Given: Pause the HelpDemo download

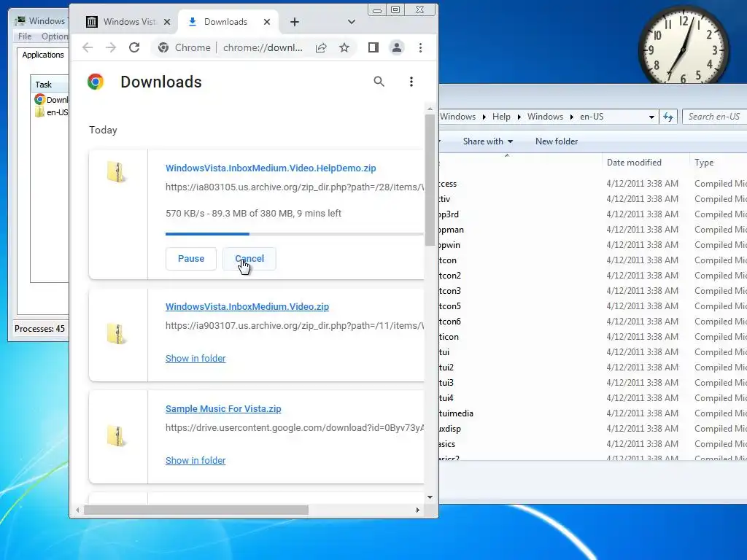Looking at the screenshot, I should pos(191,259).
